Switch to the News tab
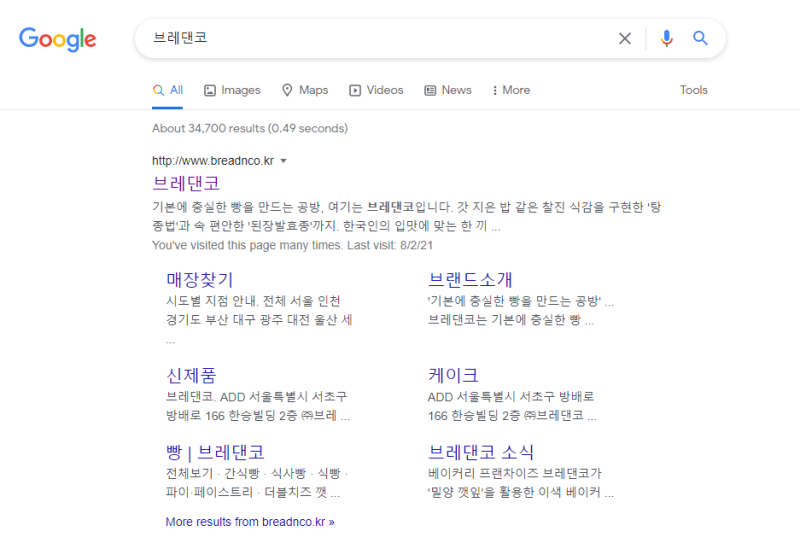800x549 pixels. pos(448,90)
